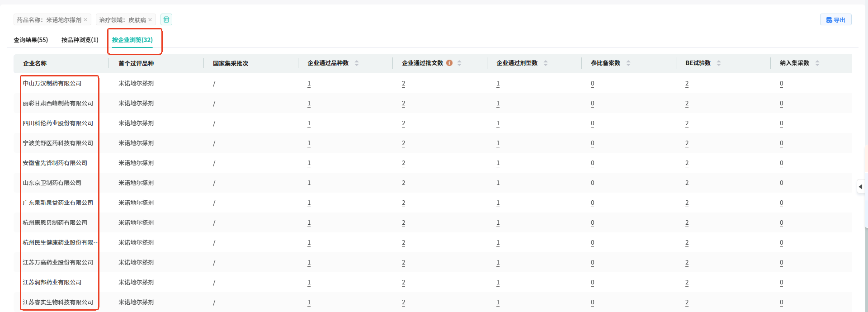Open company 宁波美舒医药科技有限公司
Screen dimensions: 868x312
(58, 143)
